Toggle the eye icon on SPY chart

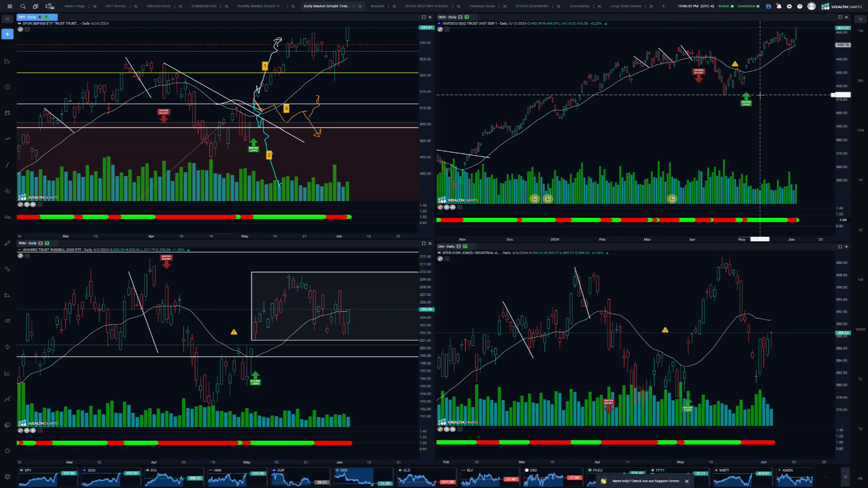tap(20, 29)
